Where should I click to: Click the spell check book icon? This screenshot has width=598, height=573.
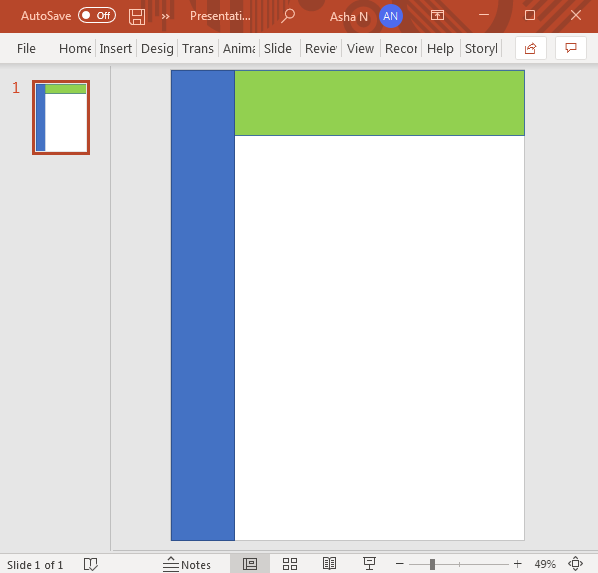[91, 564]
